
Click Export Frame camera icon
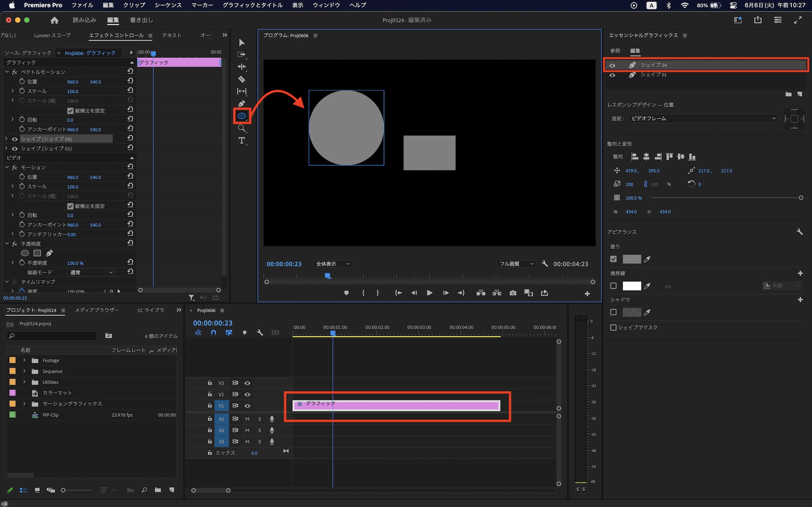click(x=513, y=293)
